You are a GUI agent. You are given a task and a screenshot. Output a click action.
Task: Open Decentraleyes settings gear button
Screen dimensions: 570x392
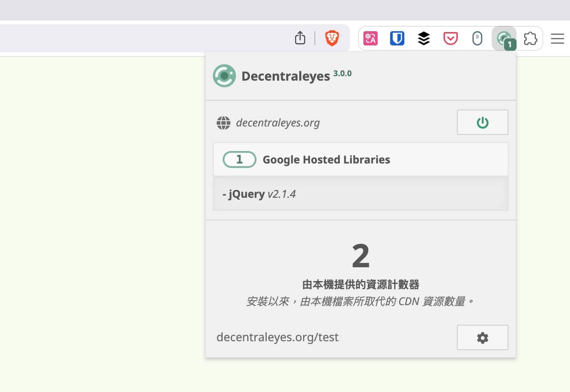click(x=483, y=338)
